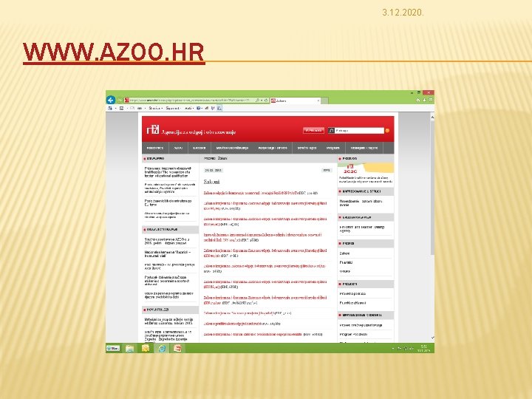Click the print button beside the article date
The width and height of the screenshot is (532, 399).
pos(327,171)
